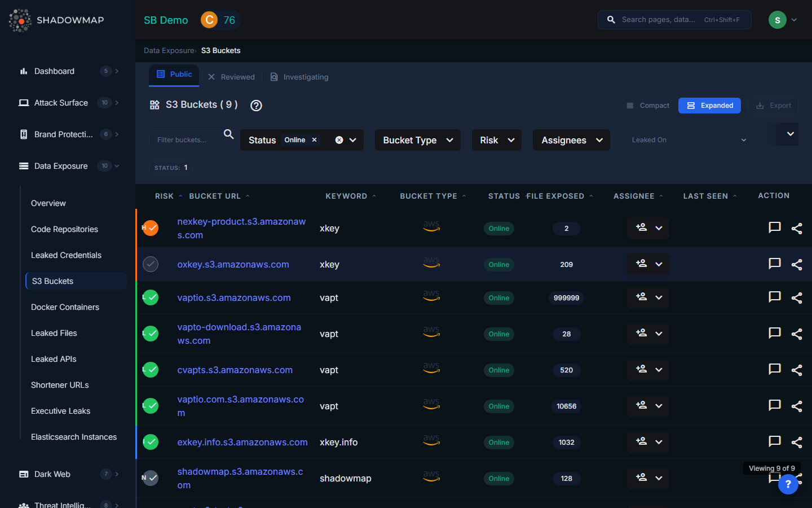The image size is (812, 508).
Task: Click the share icon for nexkey-product bucket
Action: click(x=796, y=229)
